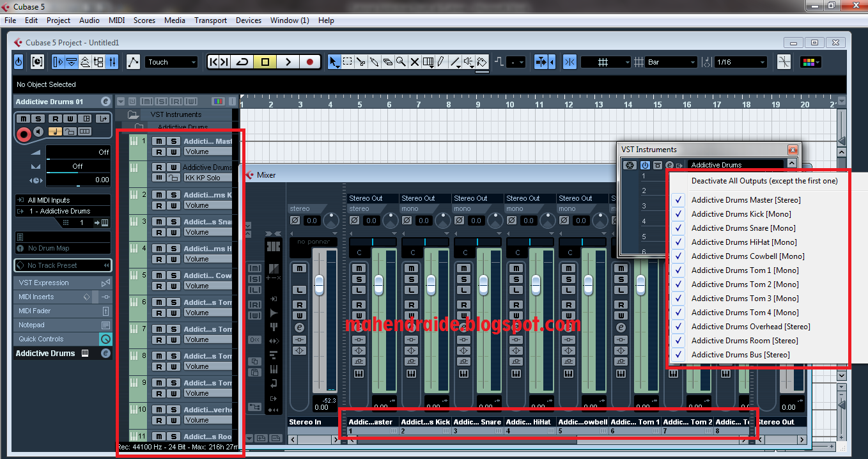This screenshot has width=868, height=459.
Task: Open the automation mode Touch dropdown
Action: [171, 62]
